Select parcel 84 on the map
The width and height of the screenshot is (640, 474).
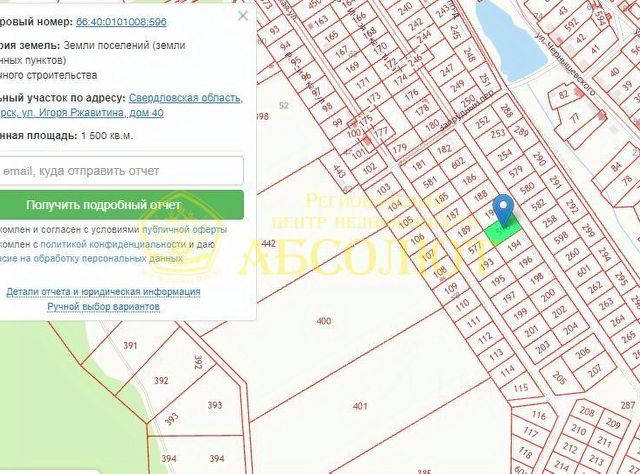615,167
